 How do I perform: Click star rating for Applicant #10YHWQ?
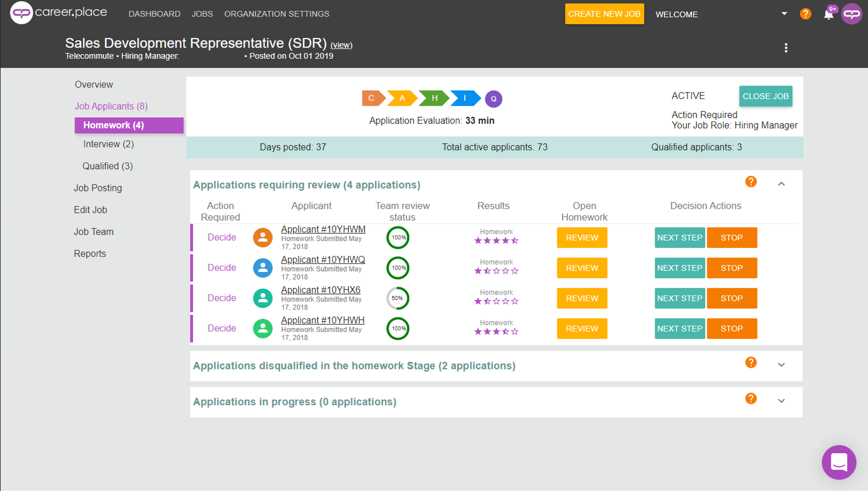[496, 271]
